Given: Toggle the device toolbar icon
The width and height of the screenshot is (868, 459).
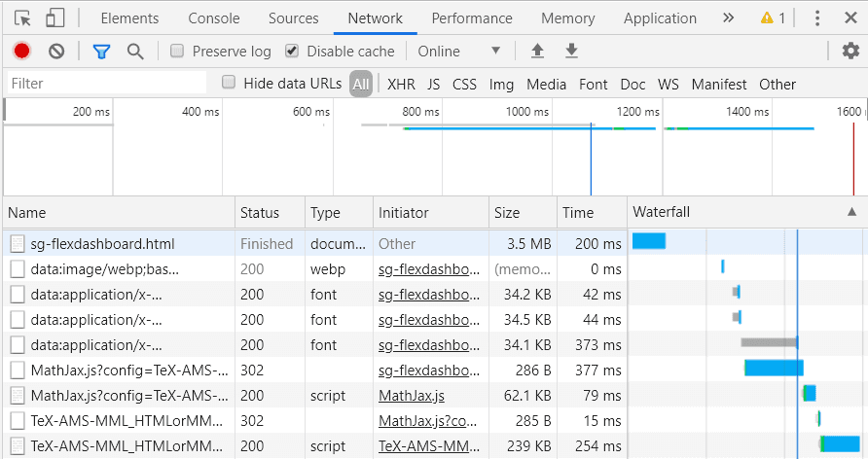Looking at the screenshot, I should tap(55, 18).
